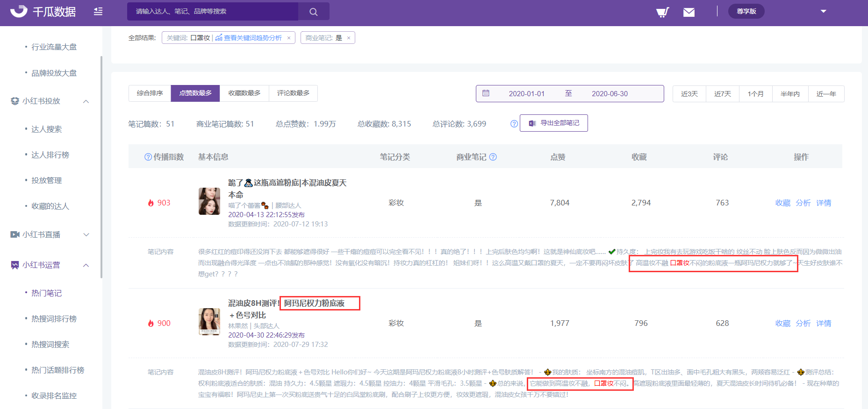Click 导出全部笔记 export button
Image resolution: width=868 pixels, height=409 pixels.
(554, 123)
